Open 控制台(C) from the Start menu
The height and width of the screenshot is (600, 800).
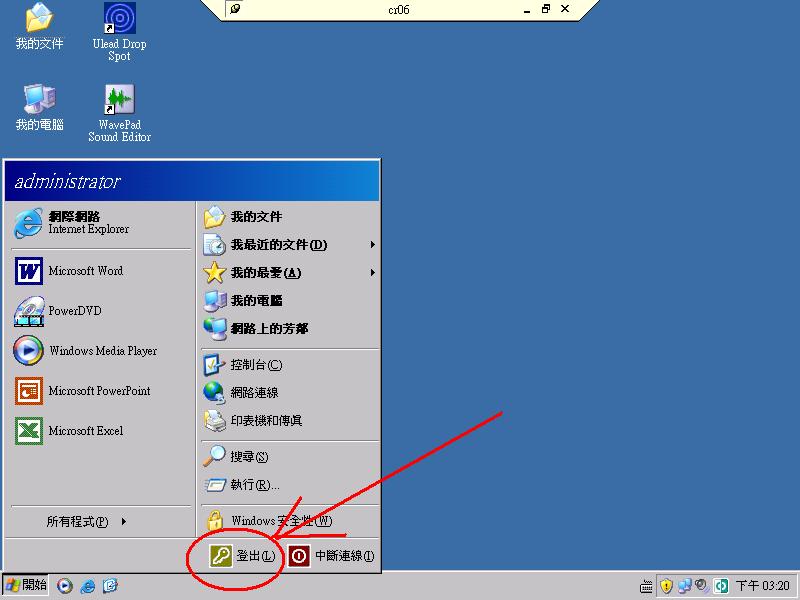[x=290, y=365]
